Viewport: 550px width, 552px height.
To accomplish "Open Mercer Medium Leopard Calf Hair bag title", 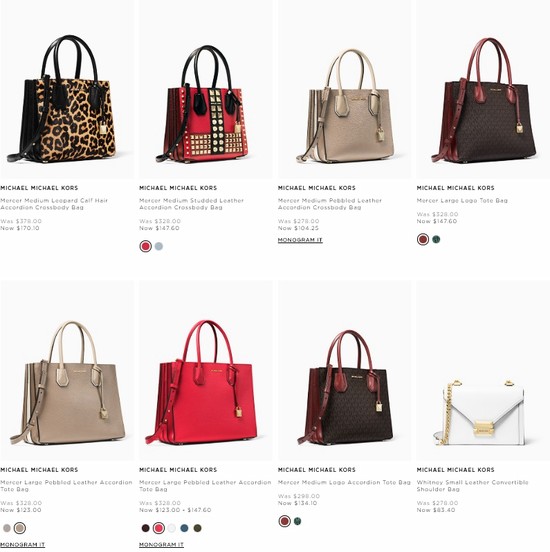I will 54,204.
